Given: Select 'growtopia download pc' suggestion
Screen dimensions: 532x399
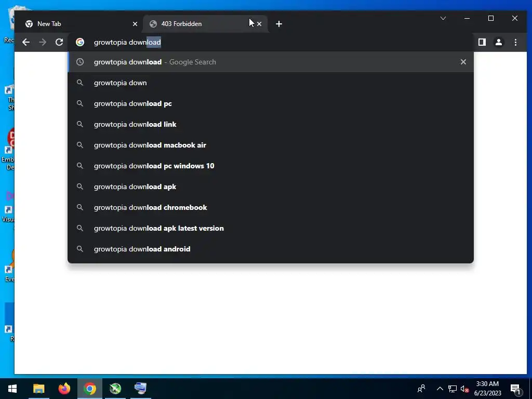Looking at the screenshot, I should [x=270, y=103].
